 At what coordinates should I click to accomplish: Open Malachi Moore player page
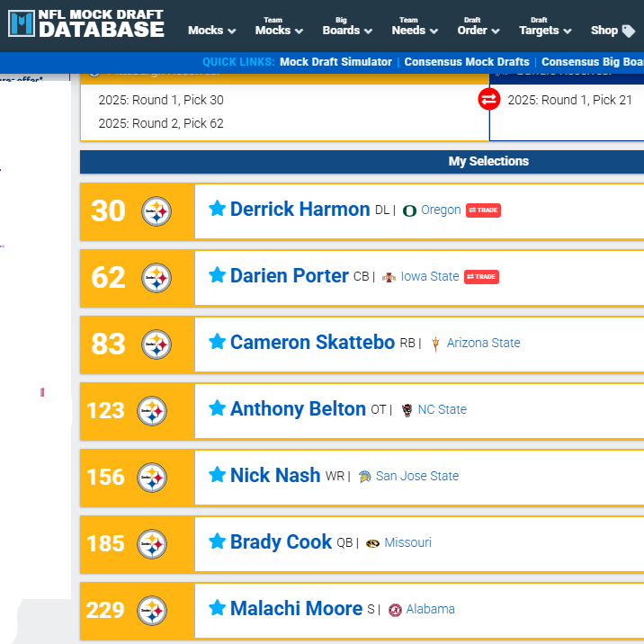click(x=296, y=608)
